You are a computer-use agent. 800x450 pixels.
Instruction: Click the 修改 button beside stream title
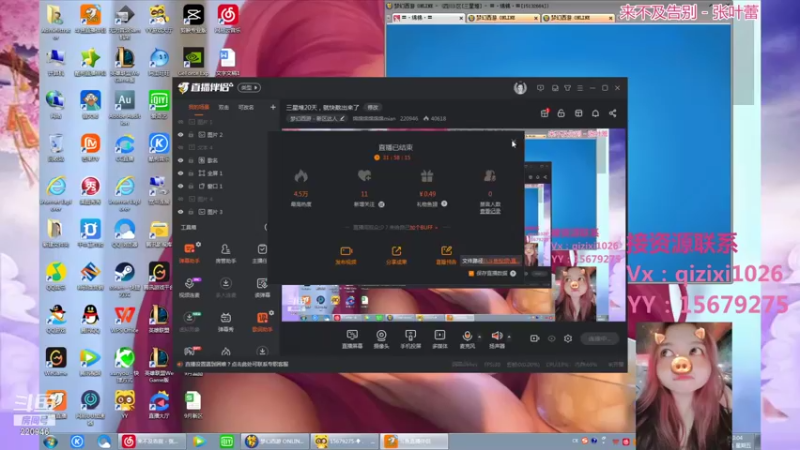click(x=373, y=107)
